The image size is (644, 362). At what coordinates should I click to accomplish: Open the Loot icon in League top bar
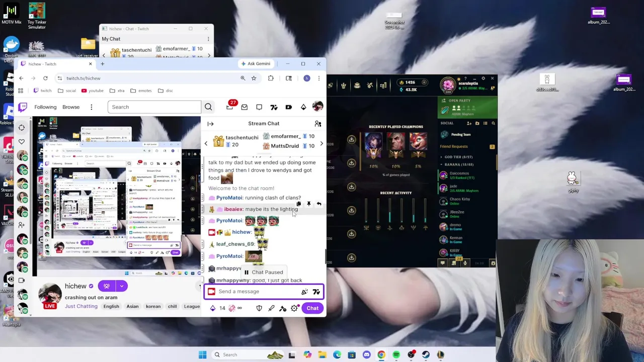370,85
